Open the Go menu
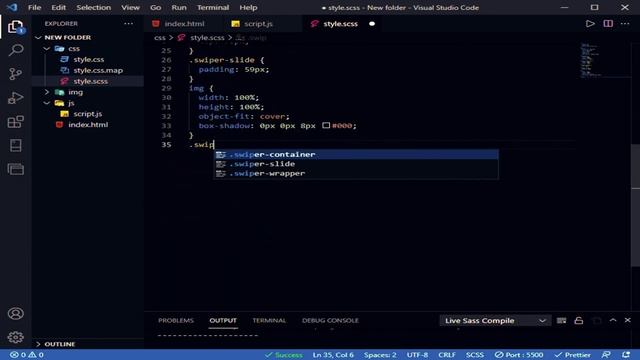The height and width of the screenshot is (360, 640). [x=156, y=7]
